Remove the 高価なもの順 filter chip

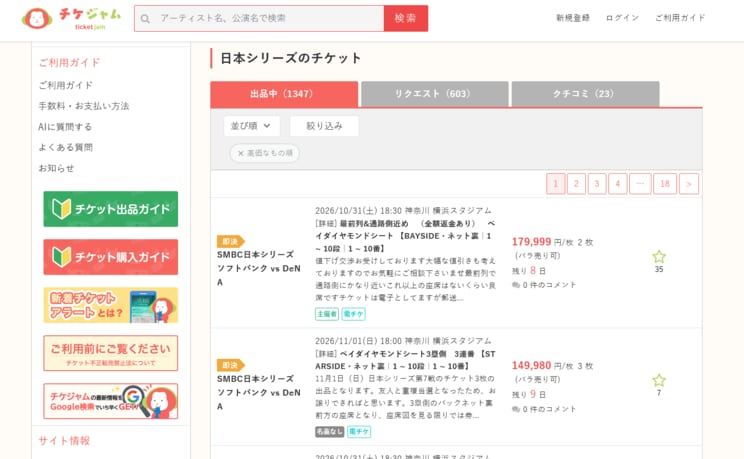[264, 153]
